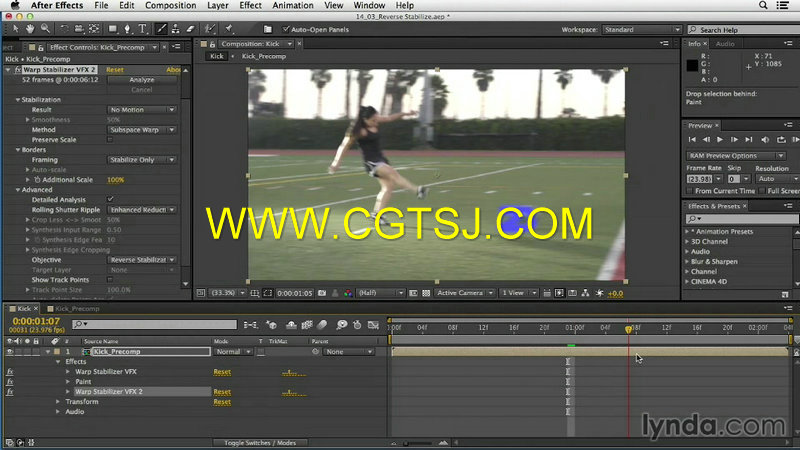
Task: Click the Analyze button
Action: click(142, 80)
